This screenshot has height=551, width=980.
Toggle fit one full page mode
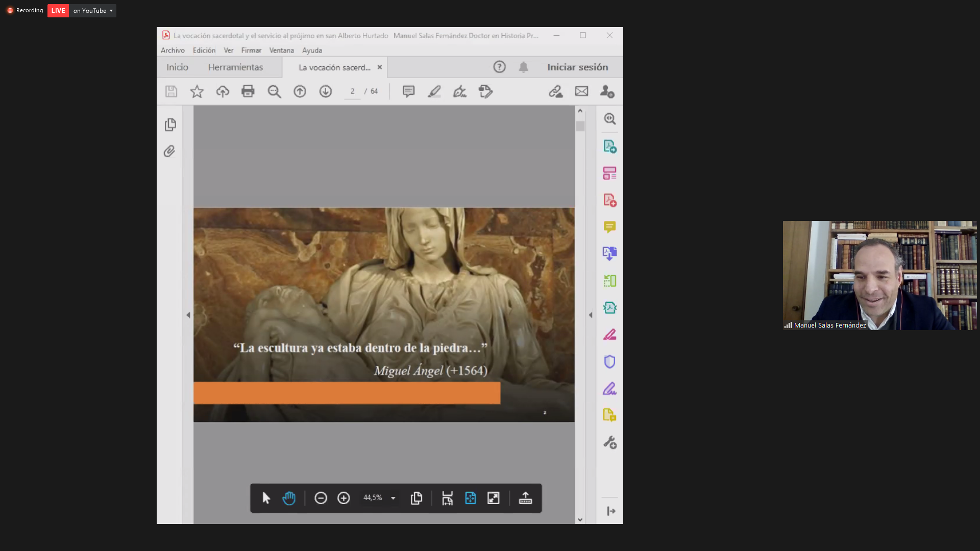pyautogui.click(x=471, y=498)
